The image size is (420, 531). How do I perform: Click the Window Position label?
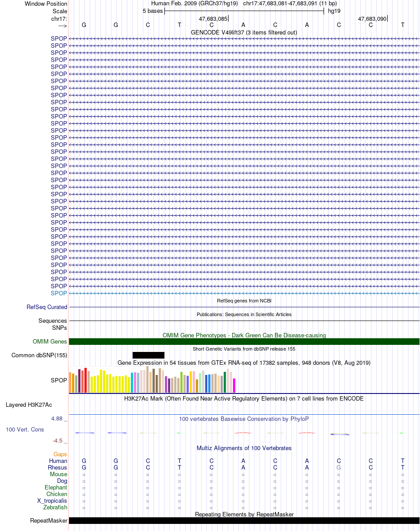pos(46,4)
